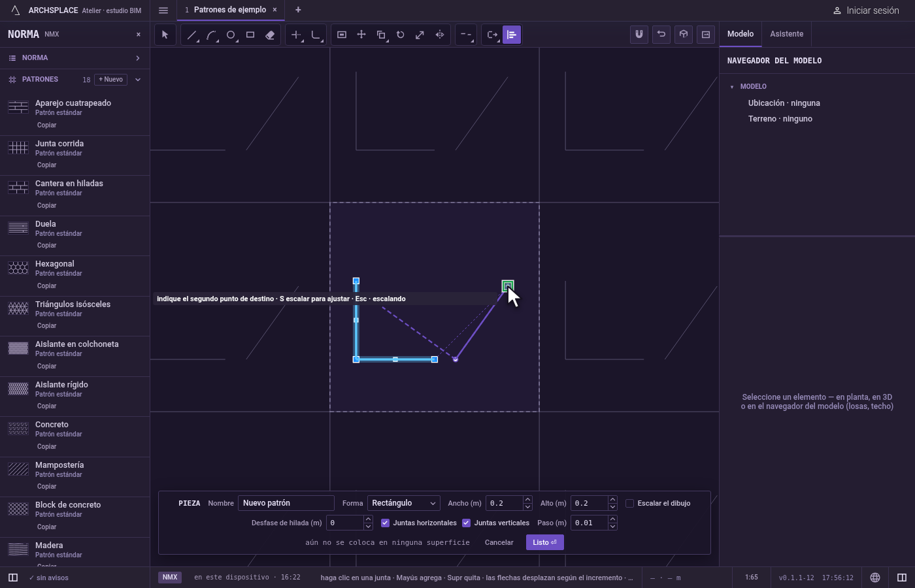Activate the Scale tool
The height and width of the screenshot is (588, 915).
(420, 35)
